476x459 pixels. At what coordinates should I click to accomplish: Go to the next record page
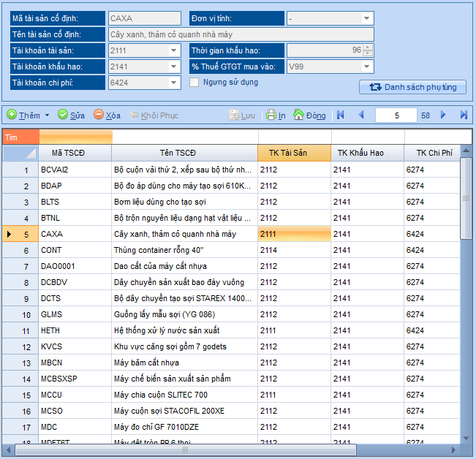444,115
